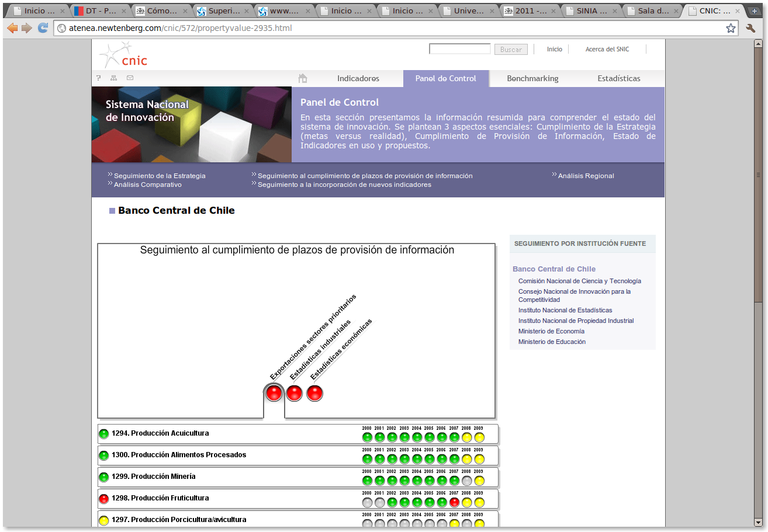
Task: Click the page scrollbar up arrow
Action: click(x=758, y=43)
